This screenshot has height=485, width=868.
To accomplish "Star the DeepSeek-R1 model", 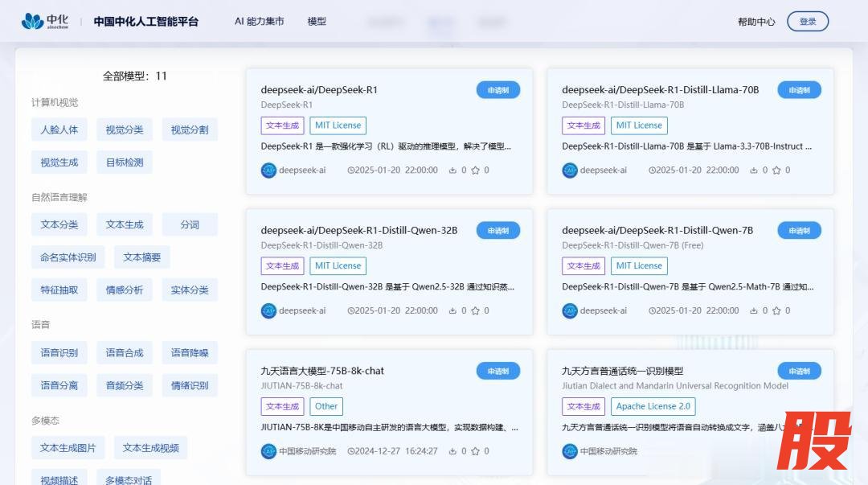I will [475, 171].
